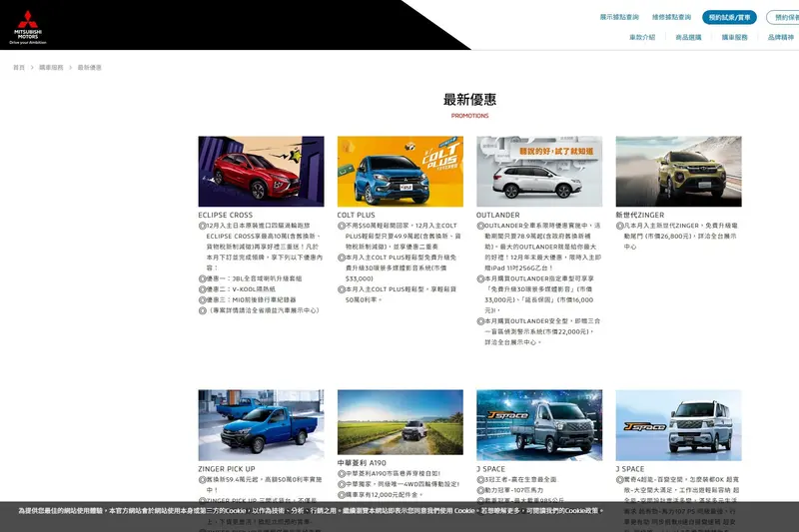Click the OUTLANDER card title
The image size is (799, 532).
tap(497, 215)
